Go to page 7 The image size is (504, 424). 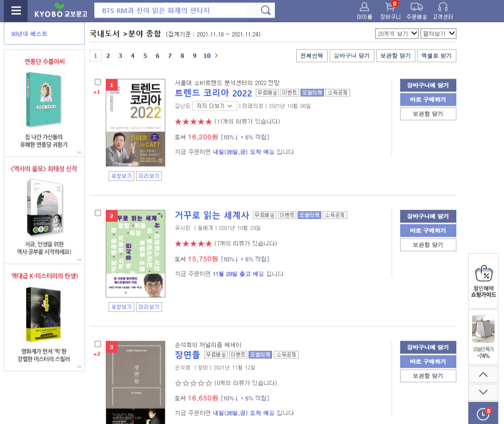pos(170,56)
